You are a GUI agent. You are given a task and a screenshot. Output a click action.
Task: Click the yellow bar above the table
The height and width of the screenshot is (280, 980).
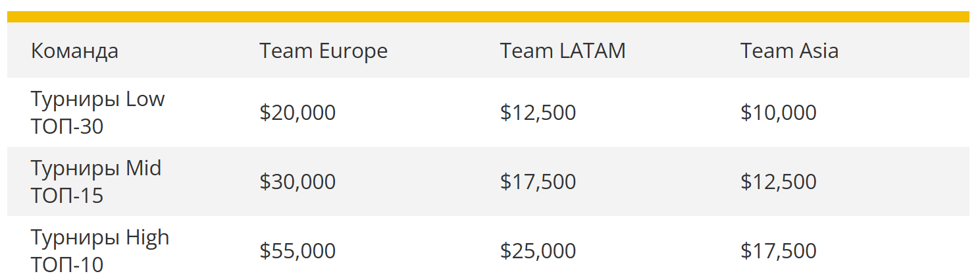(488, 16)
